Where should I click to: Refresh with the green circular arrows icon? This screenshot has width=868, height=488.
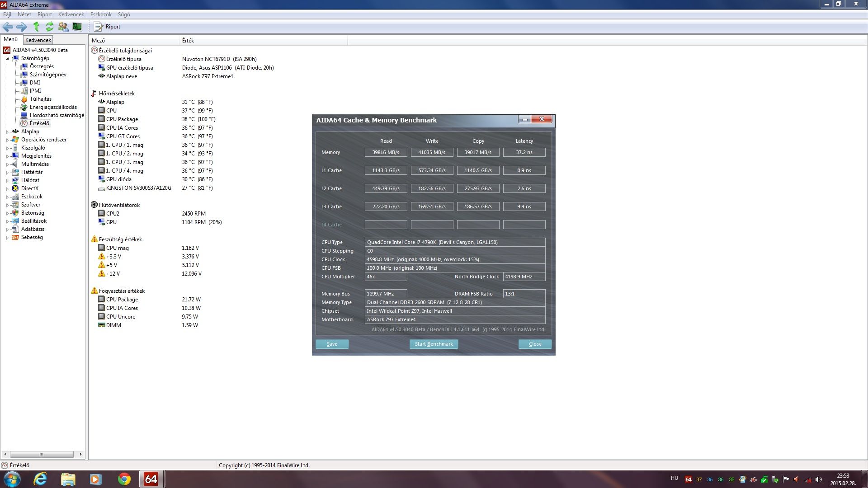tap(49, 27)
